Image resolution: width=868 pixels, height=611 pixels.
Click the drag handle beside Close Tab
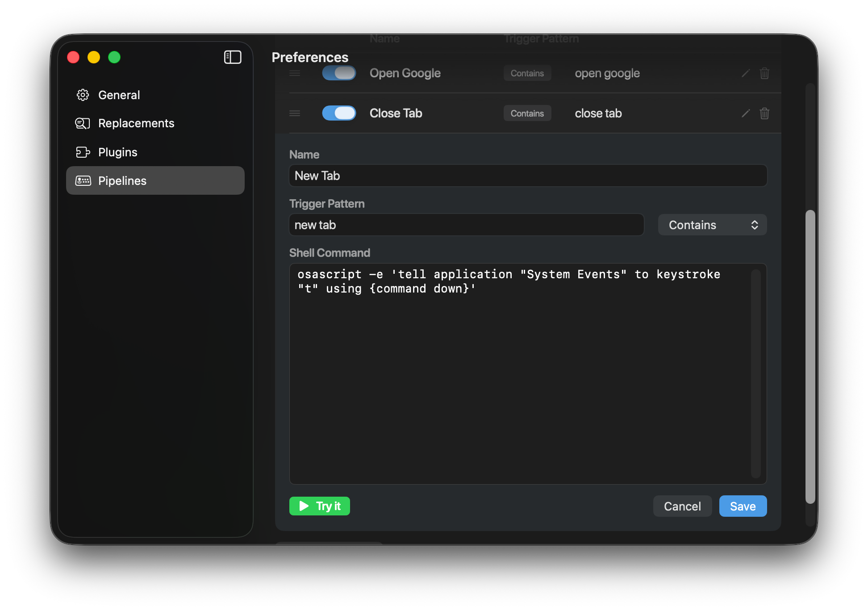[295, 113]
